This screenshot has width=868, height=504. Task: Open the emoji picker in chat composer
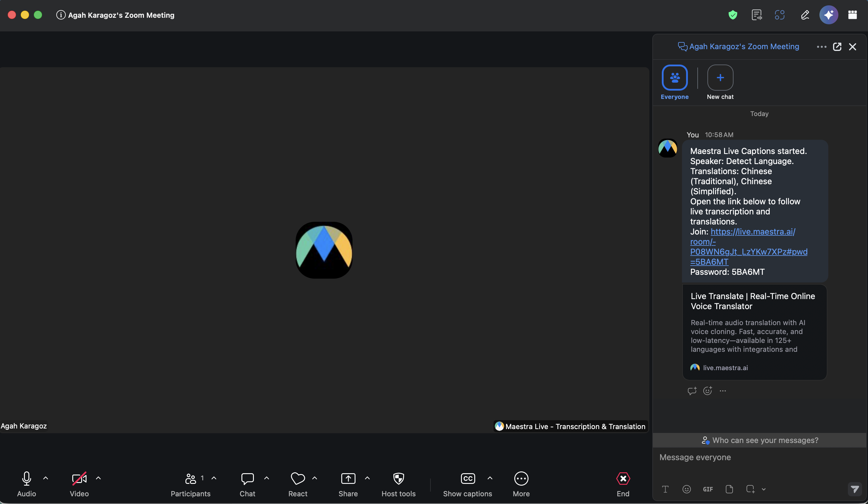coord(686,489)
